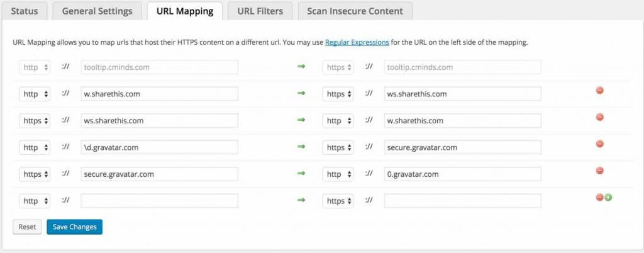Delete the \d.gravatar.com mapping row

coord(599,143)
